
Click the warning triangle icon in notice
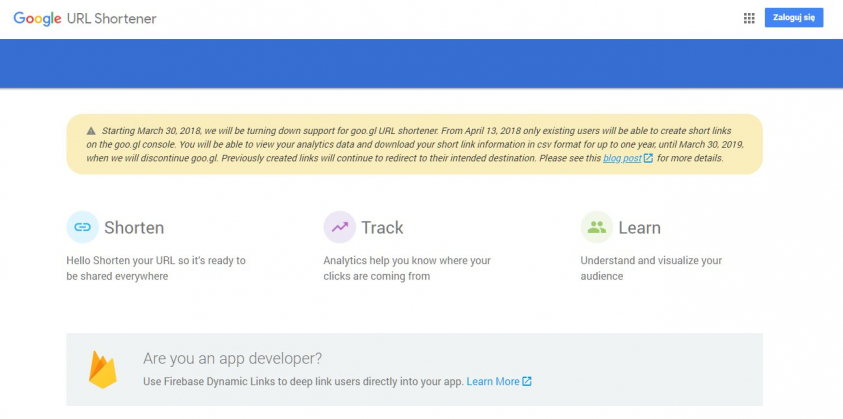pyautogui.click(x=91, y=131)
